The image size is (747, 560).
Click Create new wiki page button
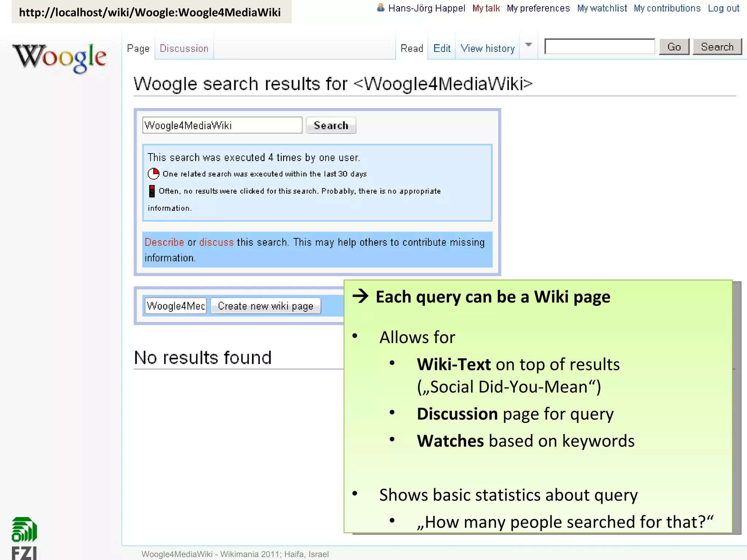(x=266, y=306)
